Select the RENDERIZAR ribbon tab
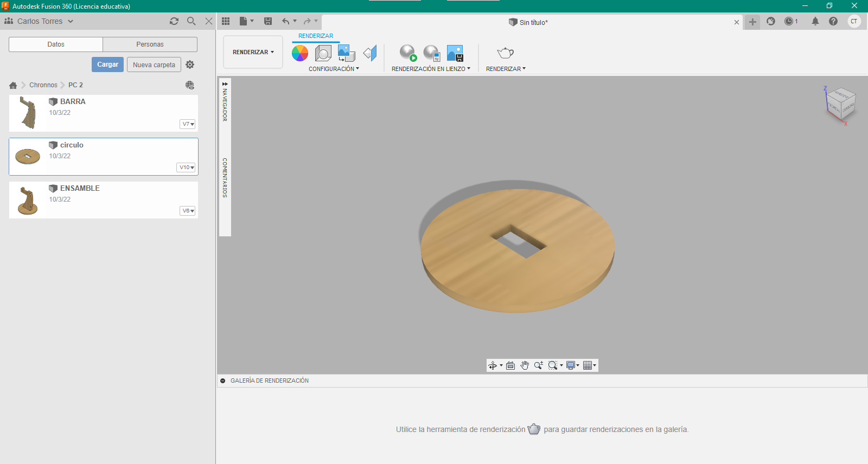This screenshot has width=868, height=464. point(316,36)
